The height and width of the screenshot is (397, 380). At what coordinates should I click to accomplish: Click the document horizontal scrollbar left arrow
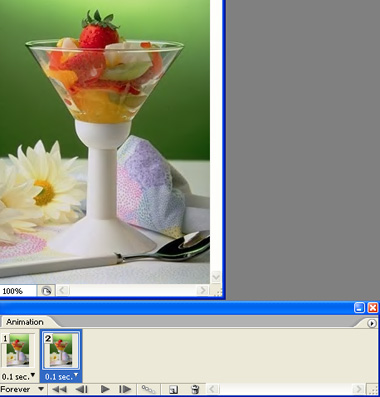[62, 290]
